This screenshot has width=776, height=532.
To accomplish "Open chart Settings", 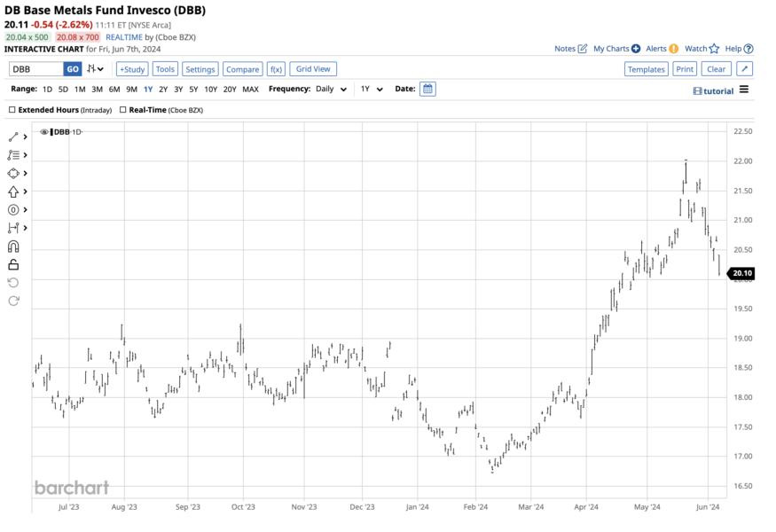I will click(x=200, y=69).
